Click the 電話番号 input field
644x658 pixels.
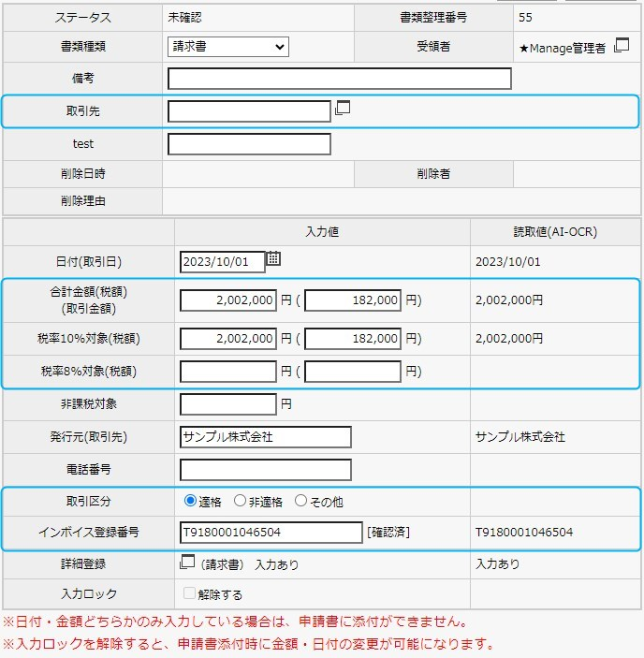pos(266,470)
